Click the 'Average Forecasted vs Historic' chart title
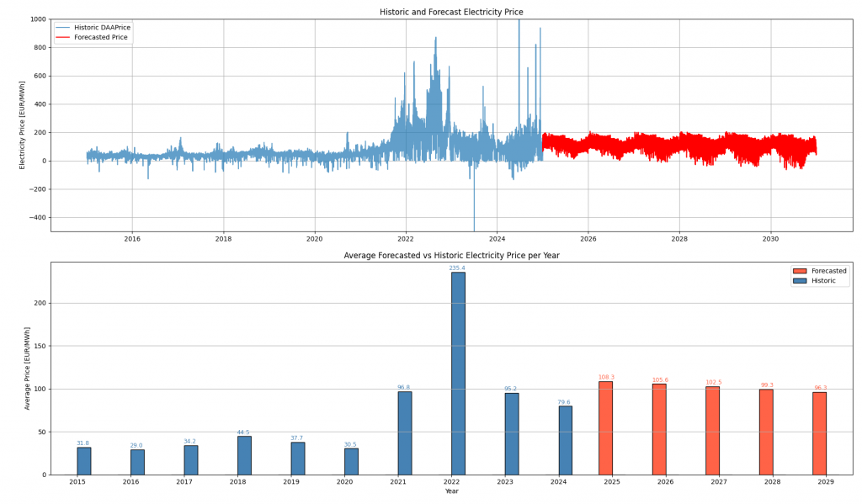Viewport: 862px width, 504px height. click(451, 255)
